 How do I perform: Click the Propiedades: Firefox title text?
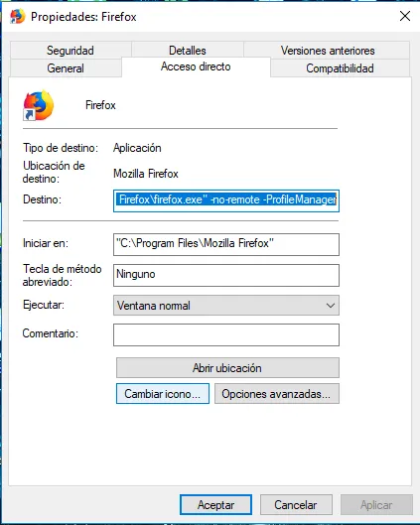tap(83, 17)
